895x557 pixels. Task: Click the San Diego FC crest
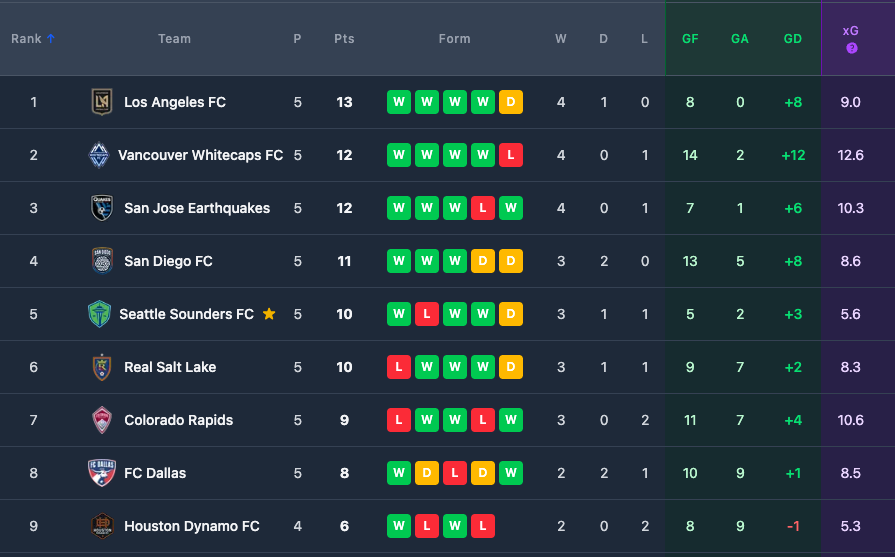(102, 261)
